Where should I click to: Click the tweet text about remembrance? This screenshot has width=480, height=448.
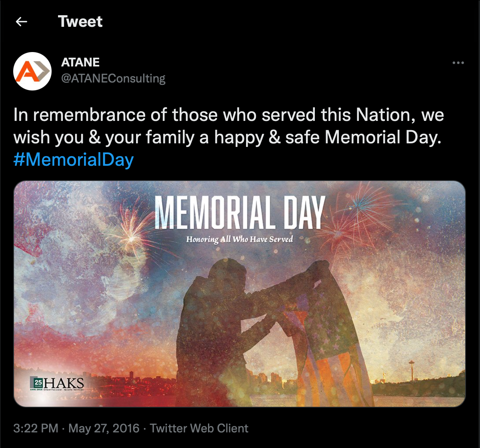click(228, 126)
